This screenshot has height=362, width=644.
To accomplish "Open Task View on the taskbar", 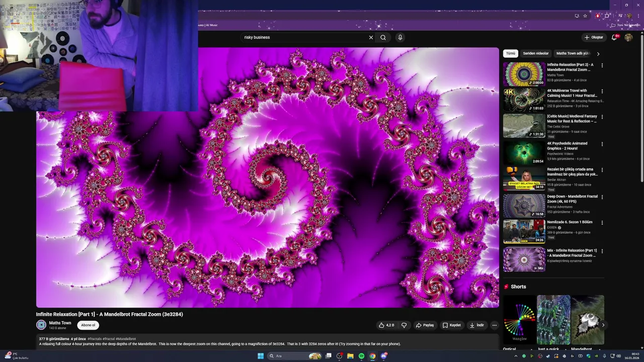I will click(329, 356).
